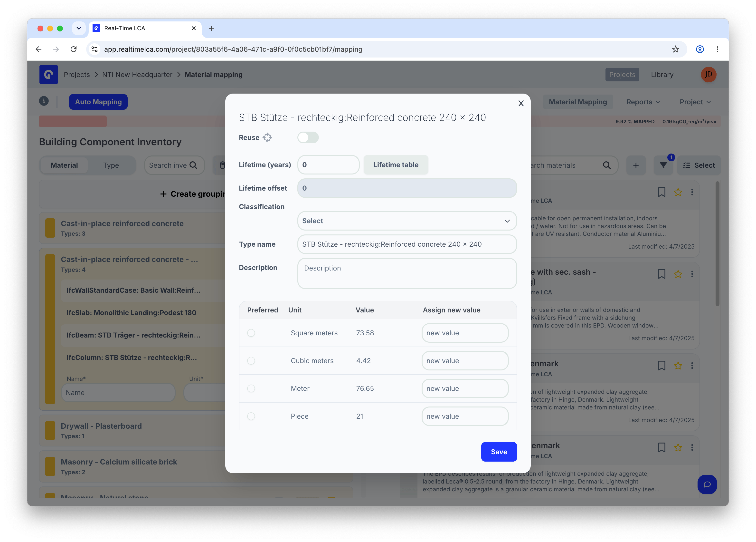
Task: Click the Reuse recycle icon
Action: pos(267,137)
